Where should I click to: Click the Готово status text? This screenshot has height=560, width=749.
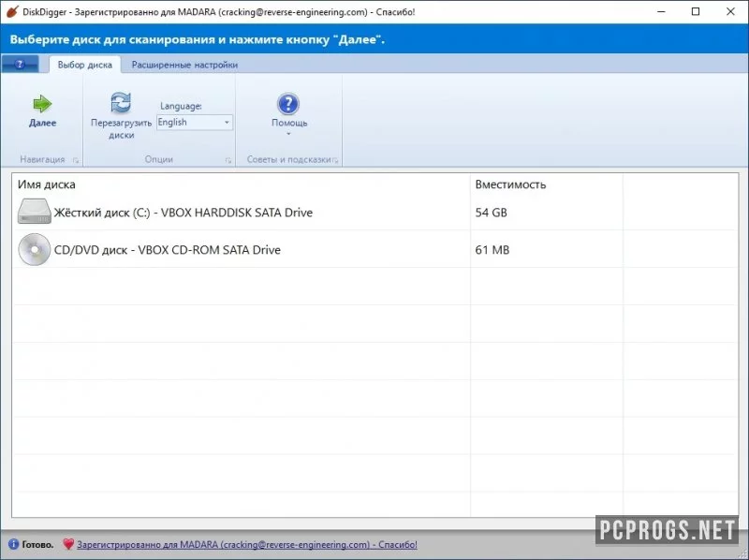point(37,544)
